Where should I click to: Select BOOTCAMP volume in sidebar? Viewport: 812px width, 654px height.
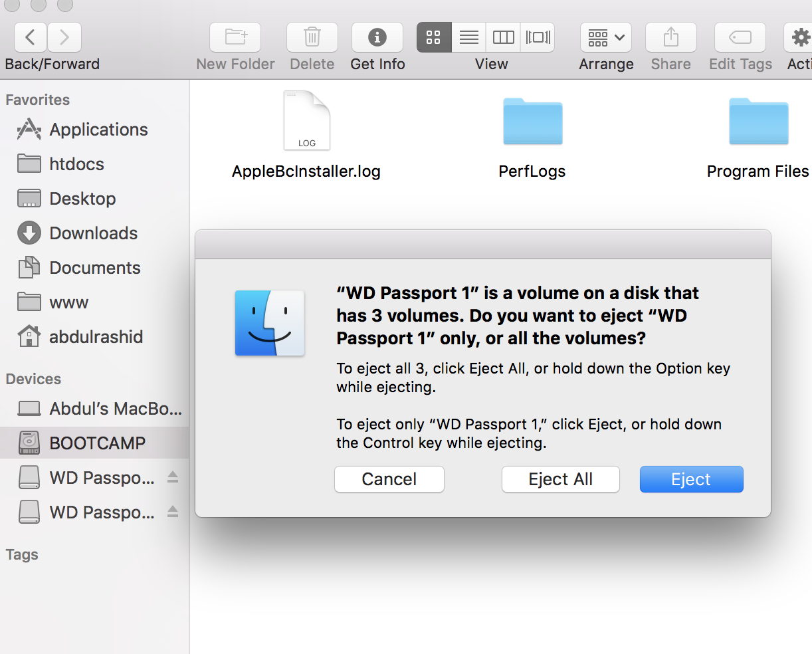tap(94, 443)
